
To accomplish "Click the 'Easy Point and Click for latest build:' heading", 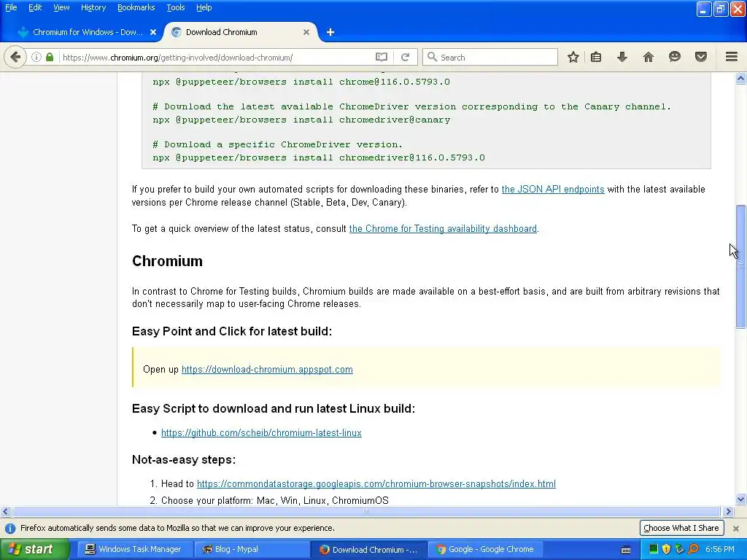I will pos(232,332).
